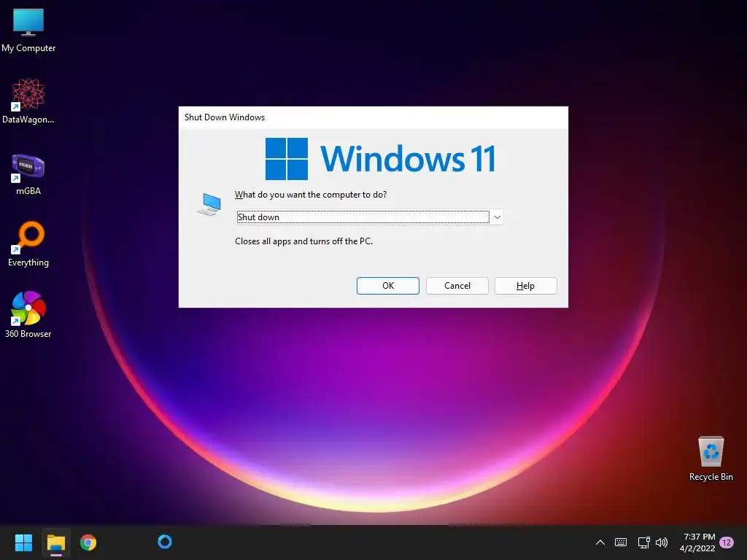Open the clock and date flyout
Viewport: 747px width, 560px height.
point(697,542)
